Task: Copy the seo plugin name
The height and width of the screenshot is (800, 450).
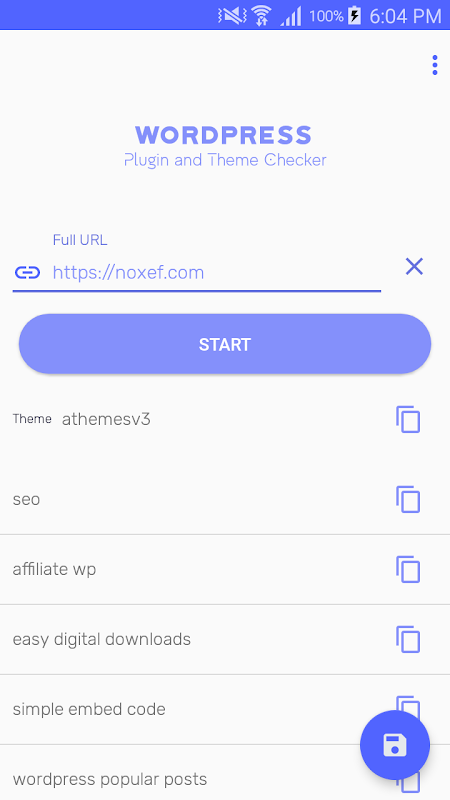Action: 408,499
